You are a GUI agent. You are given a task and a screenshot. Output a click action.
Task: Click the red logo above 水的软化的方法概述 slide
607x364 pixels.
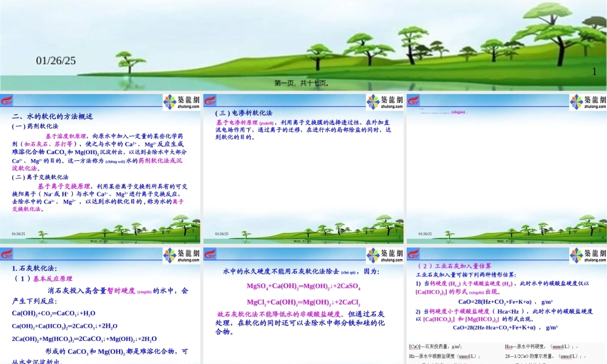click(7, 101)
